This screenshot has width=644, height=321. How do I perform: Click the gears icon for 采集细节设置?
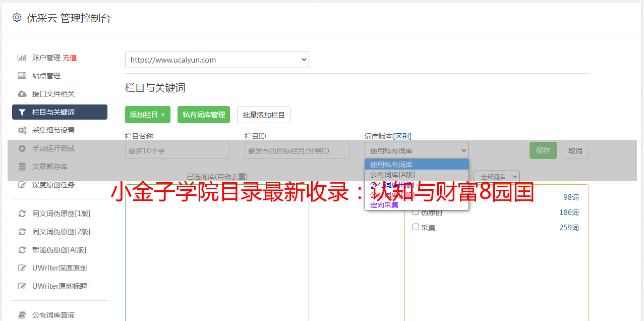[x=22, y=130]
